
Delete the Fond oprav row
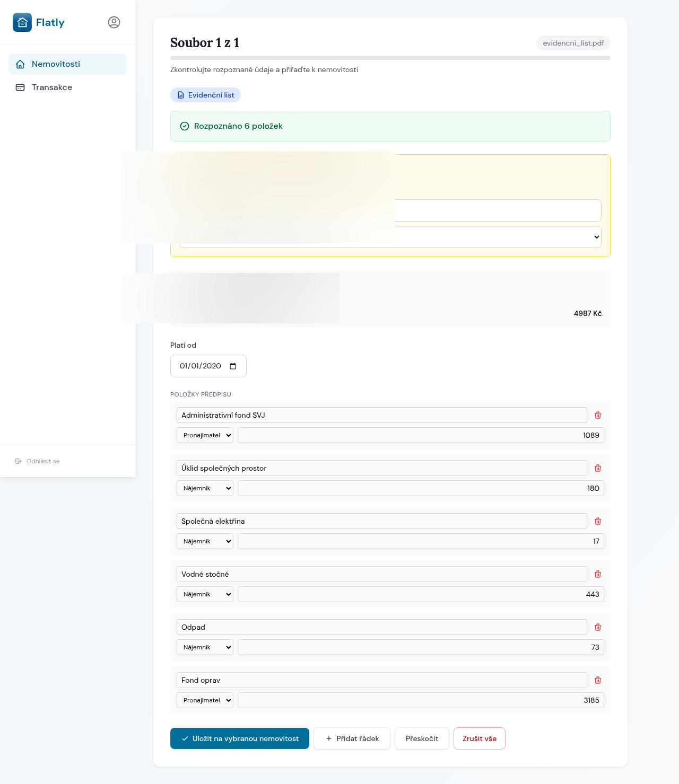tap(597, 680)
